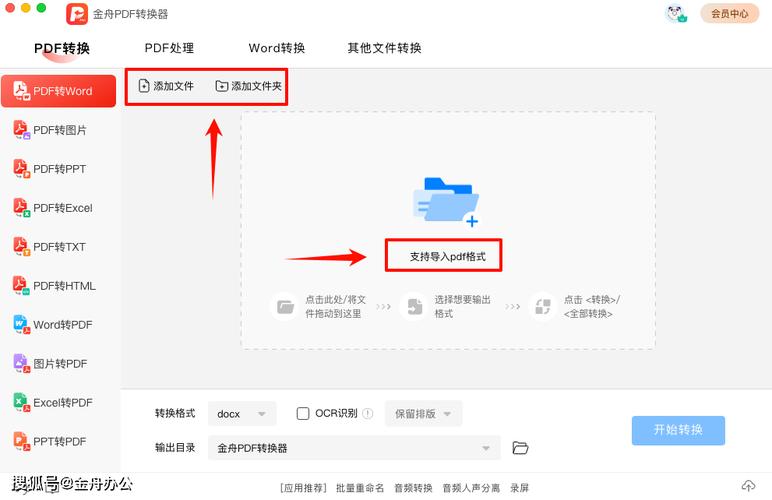772x500 pixels.
Task: Open the docx 转换格式 dropdown
Action: click(x=242, y=414)
